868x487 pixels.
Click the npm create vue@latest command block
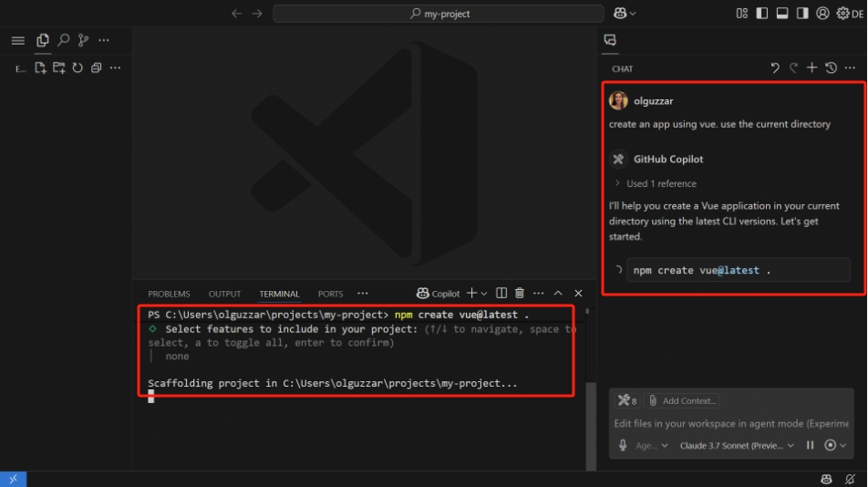[738, 270]
